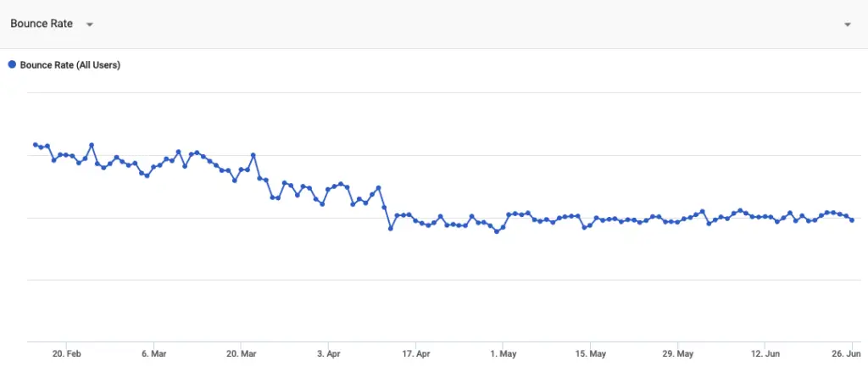Click the 3. Apr x-axis date label
Screen dimensions: 868x372
point(328,353)
